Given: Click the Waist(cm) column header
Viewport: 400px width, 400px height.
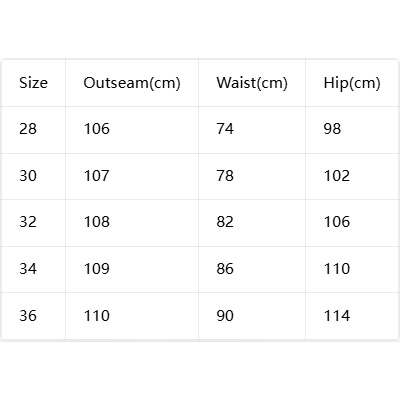Looking at the screenshot, I should (252, 83).
